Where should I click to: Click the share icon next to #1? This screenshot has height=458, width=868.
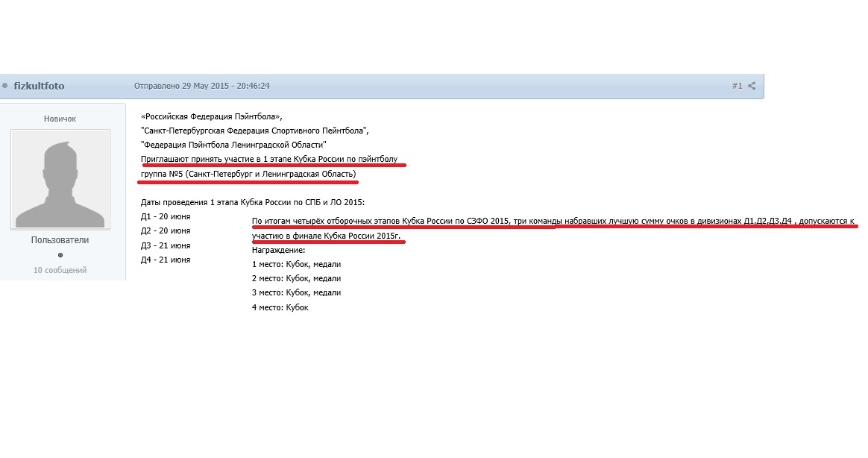click(752, 86)
